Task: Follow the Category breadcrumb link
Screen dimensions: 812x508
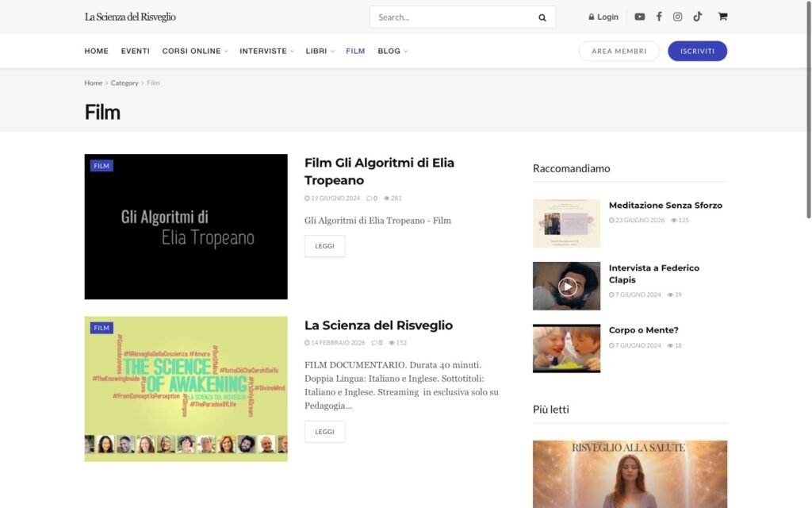Action: pos(124,83)
